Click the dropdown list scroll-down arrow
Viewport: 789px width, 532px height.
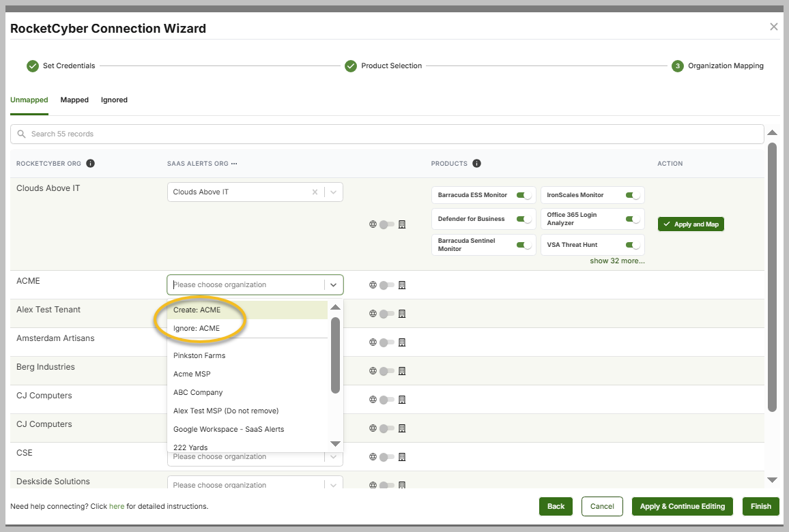click(x=336, y=444)
